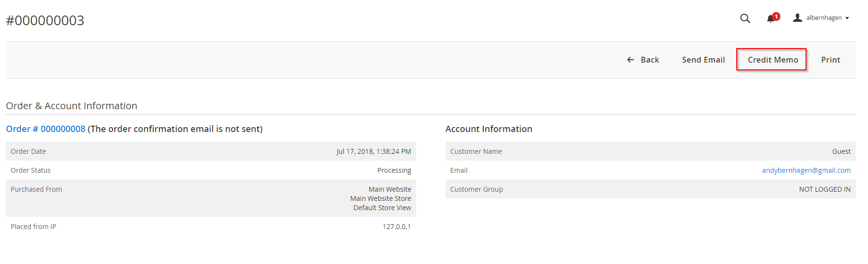Click the andybernhagen@gmail.com email link

pyautogui.click(x=806, y=170)
